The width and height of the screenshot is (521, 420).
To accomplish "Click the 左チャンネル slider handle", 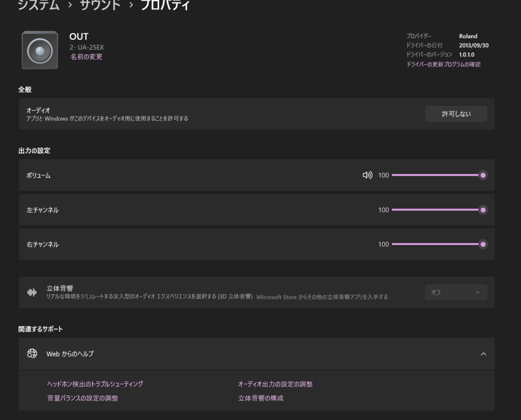I will (x=483, y=210).
